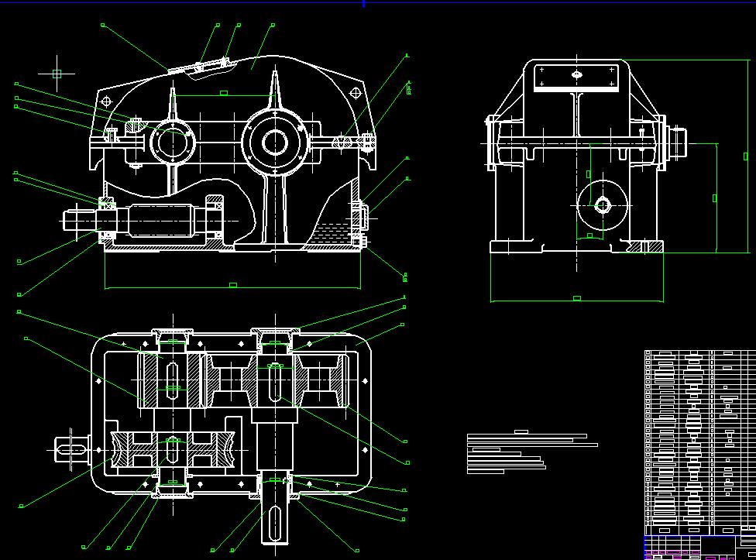Click the left lifting-eye hole on the housing cover
The width and height of the screenshot is (756, 560).
click(107, 101)
